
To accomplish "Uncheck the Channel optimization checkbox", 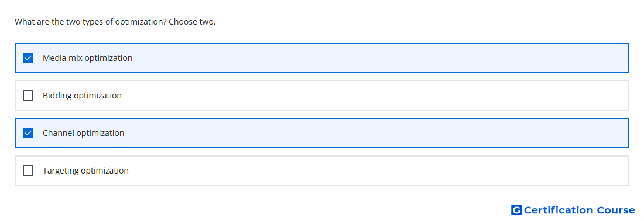I will point(28,133).
